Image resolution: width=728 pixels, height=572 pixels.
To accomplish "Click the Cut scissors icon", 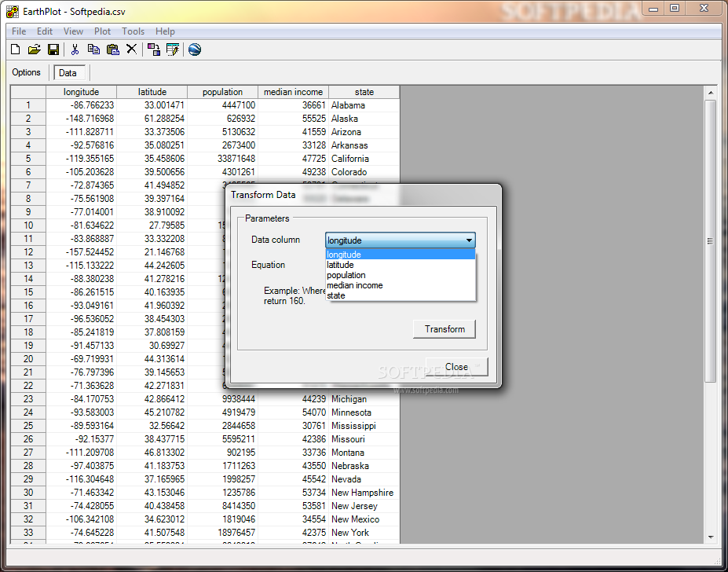I will [75, 49].
